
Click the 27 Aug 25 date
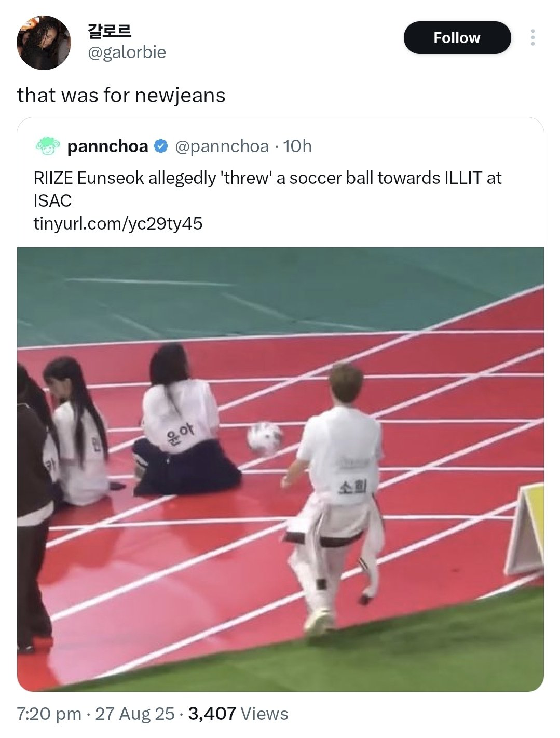coord(135,714)
